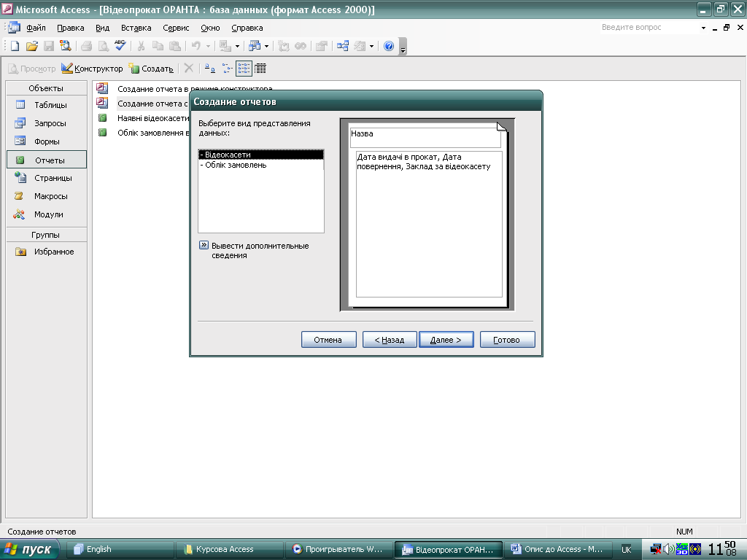
Task: Finish wizard with Готово button
Action: click(507, 340)
